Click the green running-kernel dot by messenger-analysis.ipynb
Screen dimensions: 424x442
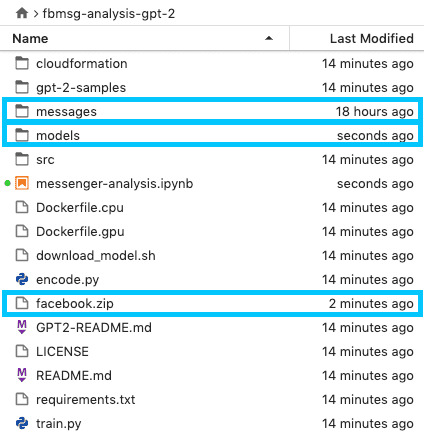pyautogui.click(x=7, y=183)
